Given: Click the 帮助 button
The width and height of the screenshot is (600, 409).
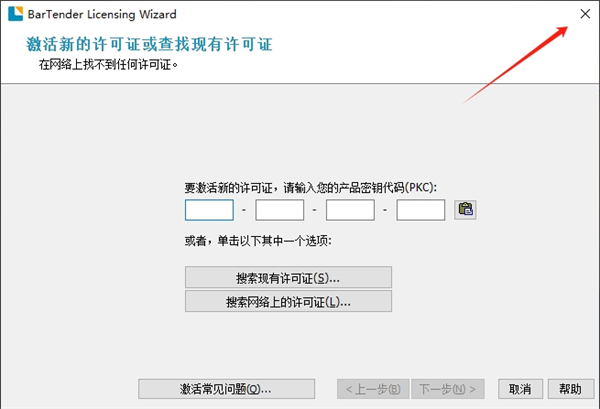Looking at the screenshot, I should coord(571,389).
